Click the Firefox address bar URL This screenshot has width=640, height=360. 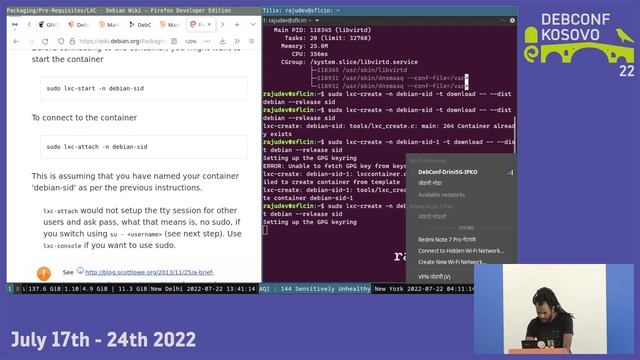tap(122, 41)
